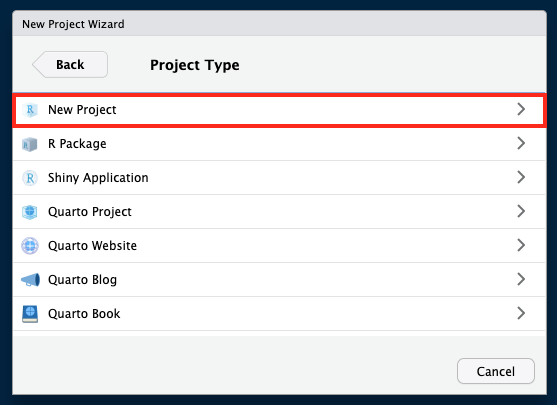Choose the Shiny Application entry label
Screen dimensions: 557x405
(x=98, y=178)
